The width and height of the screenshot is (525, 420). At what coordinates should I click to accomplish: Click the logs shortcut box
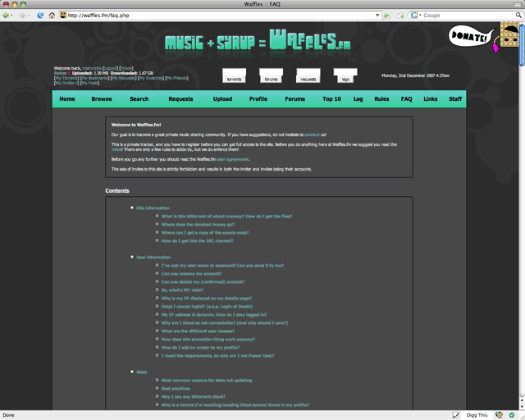[345, 75]
